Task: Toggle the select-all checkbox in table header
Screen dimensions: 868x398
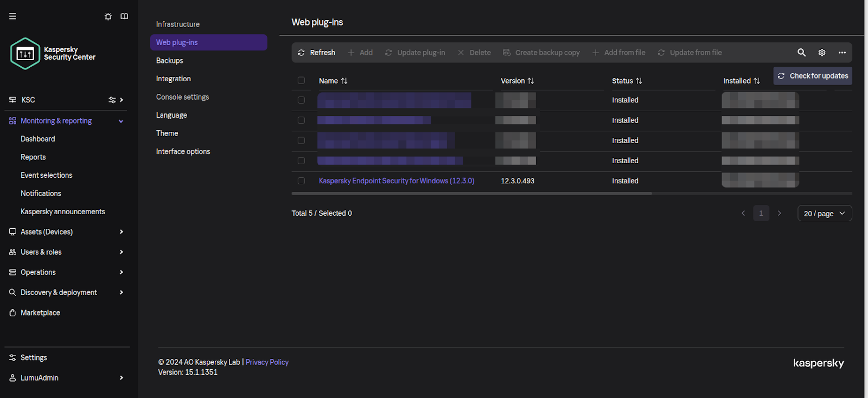Action: [x=301, y=81]
